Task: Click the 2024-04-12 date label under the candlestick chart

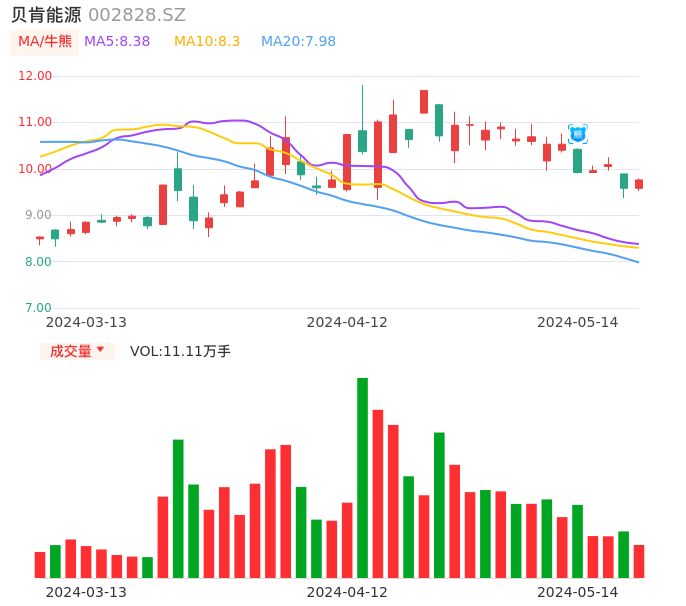Action: [x=347, y=322]
